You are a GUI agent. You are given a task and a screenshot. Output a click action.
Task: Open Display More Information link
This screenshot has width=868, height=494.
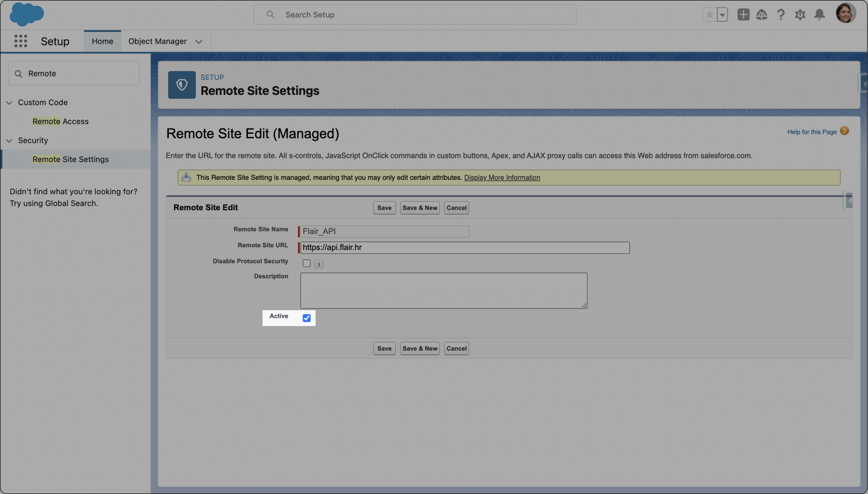(502, 178)
